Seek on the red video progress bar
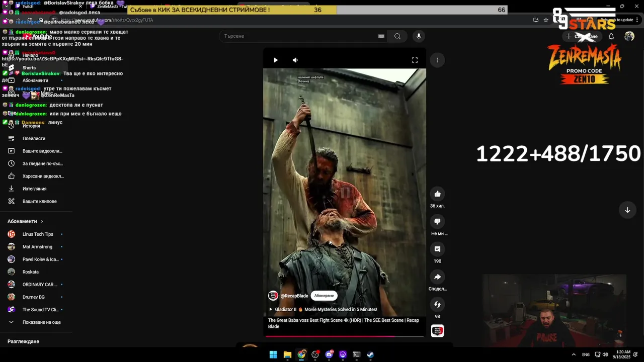644x362 pixels. click(x=344, y=336)
